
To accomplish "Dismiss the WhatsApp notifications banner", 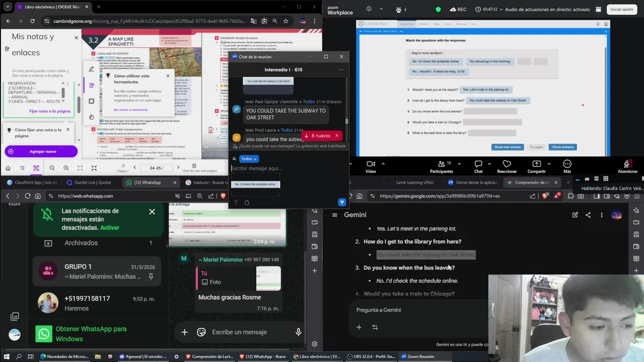I will coord(152,212).
